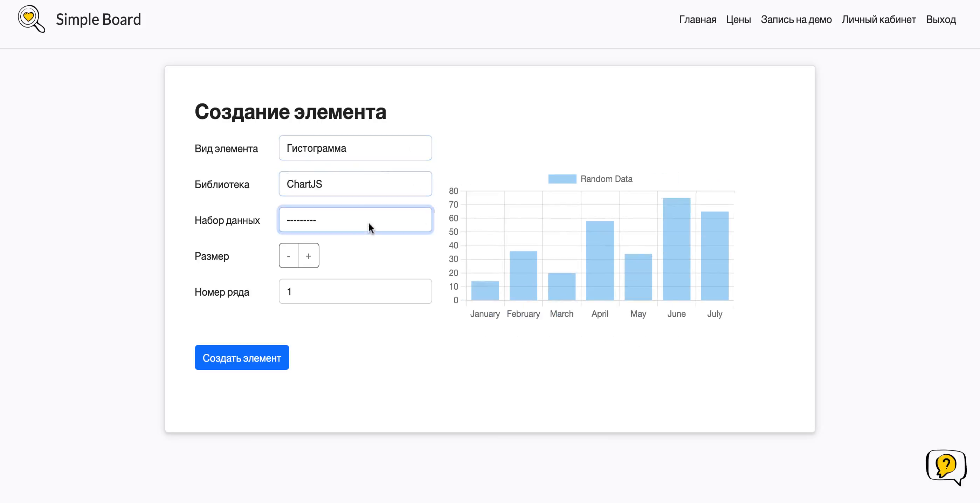Click Выход to log out

pos(941,19)
